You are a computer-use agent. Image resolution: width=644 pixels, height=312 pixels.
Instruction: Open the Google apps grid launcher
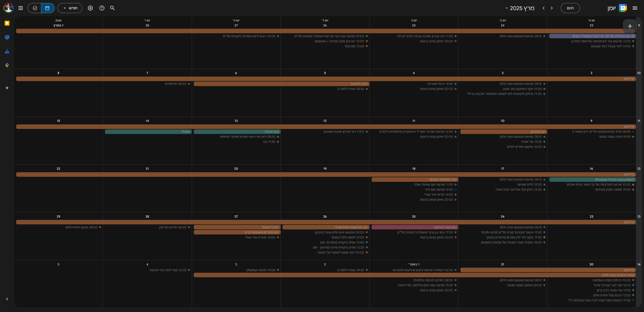click(x=21, y=8)
